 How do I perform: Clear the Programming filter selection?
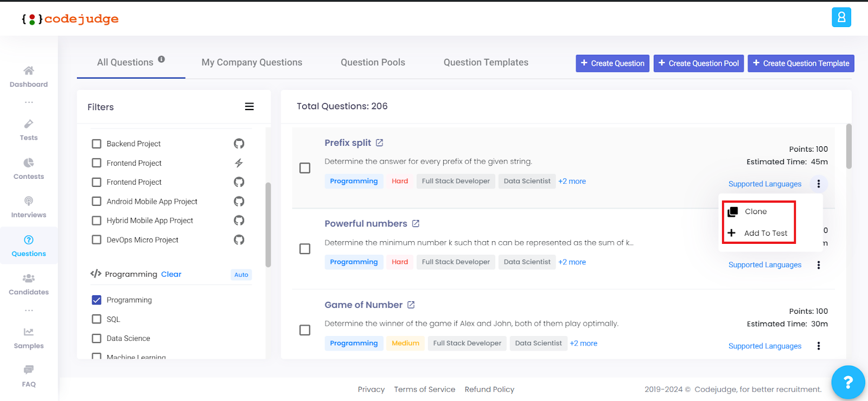171,274
